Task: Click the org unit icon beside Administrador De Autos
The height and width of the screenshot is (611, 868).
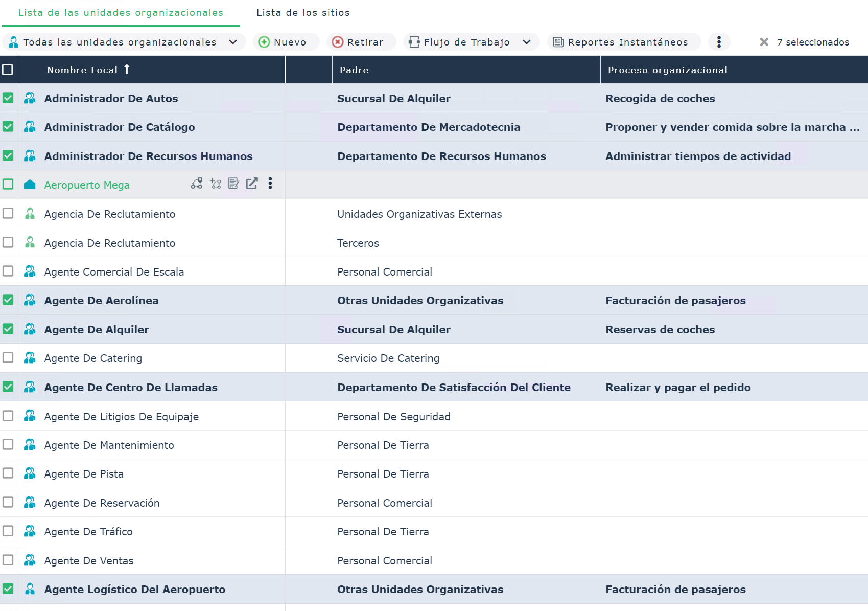Action: coord(30,98)
